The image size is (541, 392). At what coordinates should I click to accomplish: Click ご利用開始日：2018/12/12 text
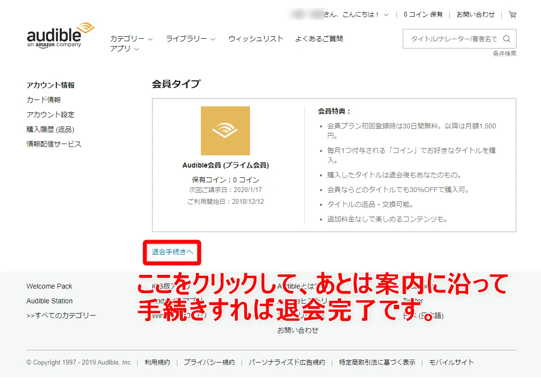click(x=225, y=201)
